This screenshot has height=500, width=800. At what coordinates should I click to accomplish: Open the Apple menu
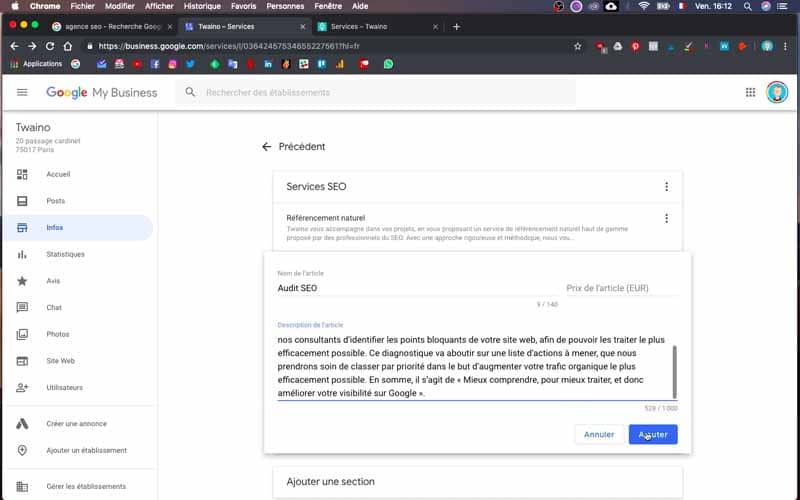pos(15,6)
